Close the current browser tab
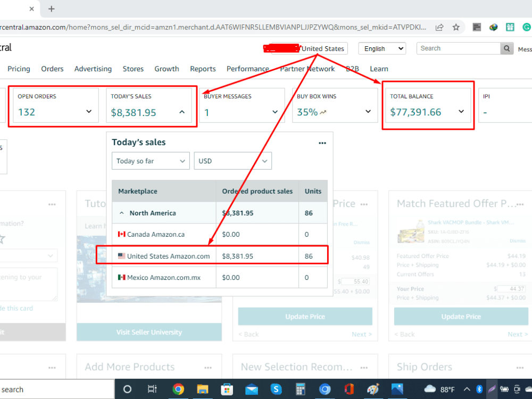Image resolution: width=532 pixels, height=399 pixels. click(x=31, y=9)
